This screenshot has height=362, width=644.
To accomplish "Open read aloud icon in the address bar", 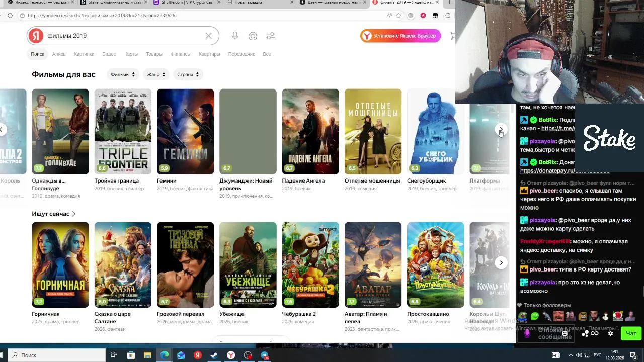I will point(389,16).
